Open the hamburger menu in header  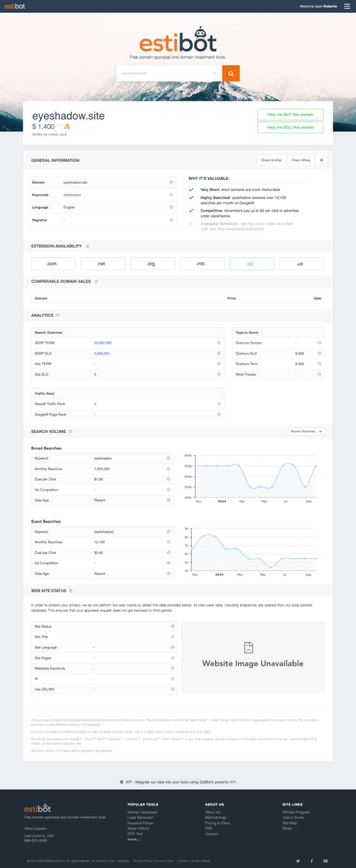coord(347,7)
